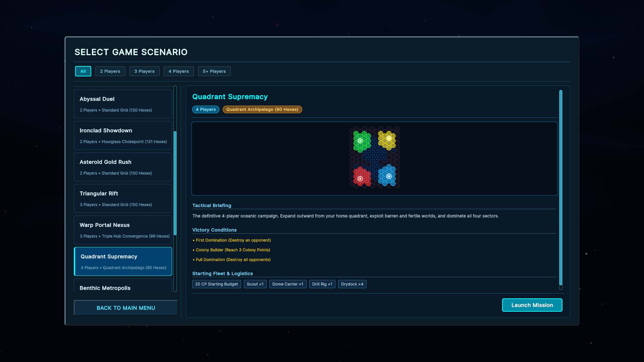
Task: Click Starting Fleet & Logistics heading
Action: pyautogui.click(x=222, y=274)
